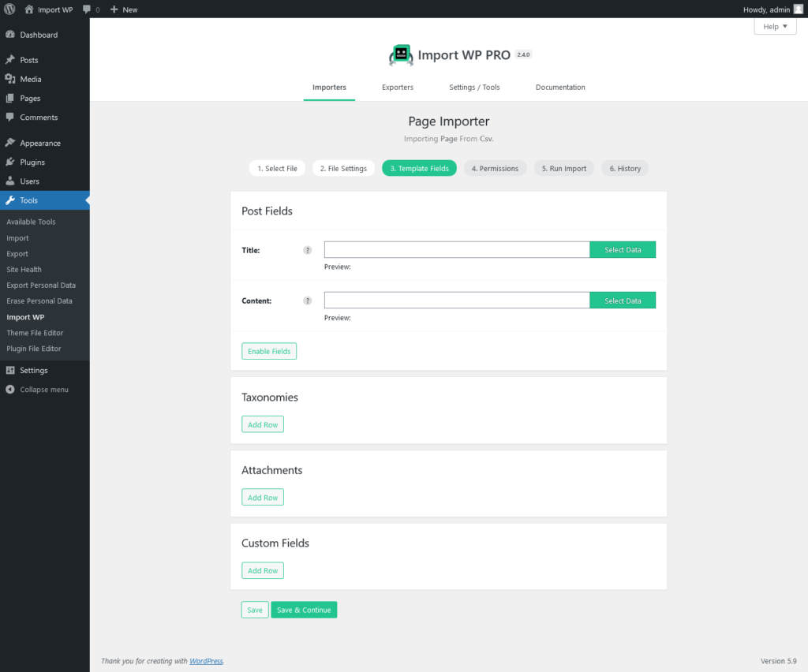Click the Plugins plug icon
Screen dimensions: 808x672
coord(9,162)
